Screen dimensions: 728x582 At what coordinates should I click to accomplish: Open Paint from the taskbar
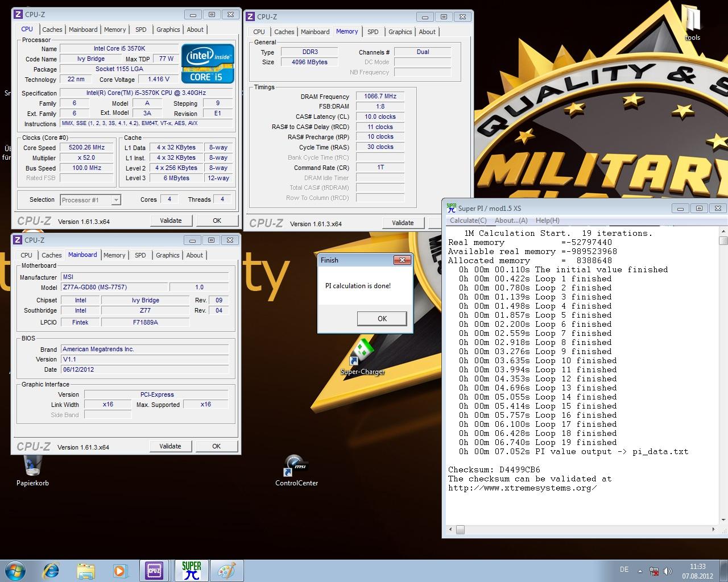(227, 571)
